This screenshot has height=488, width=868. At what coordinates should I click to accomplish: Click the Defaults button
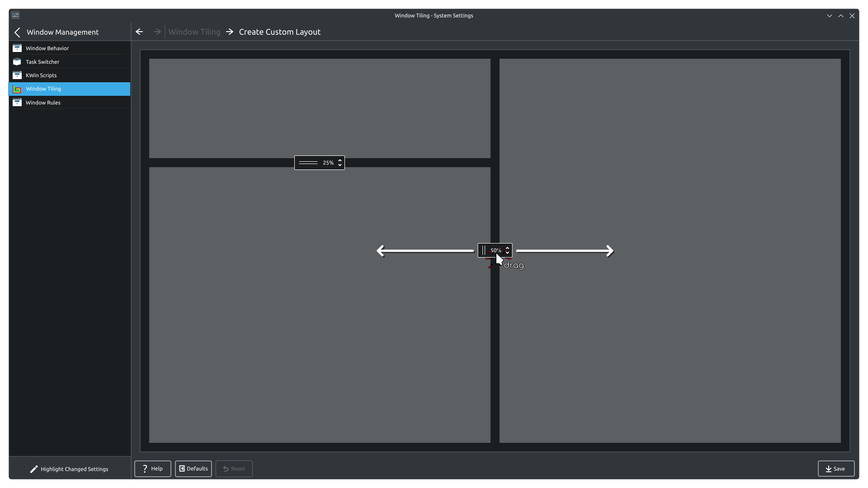pos(193,469)
